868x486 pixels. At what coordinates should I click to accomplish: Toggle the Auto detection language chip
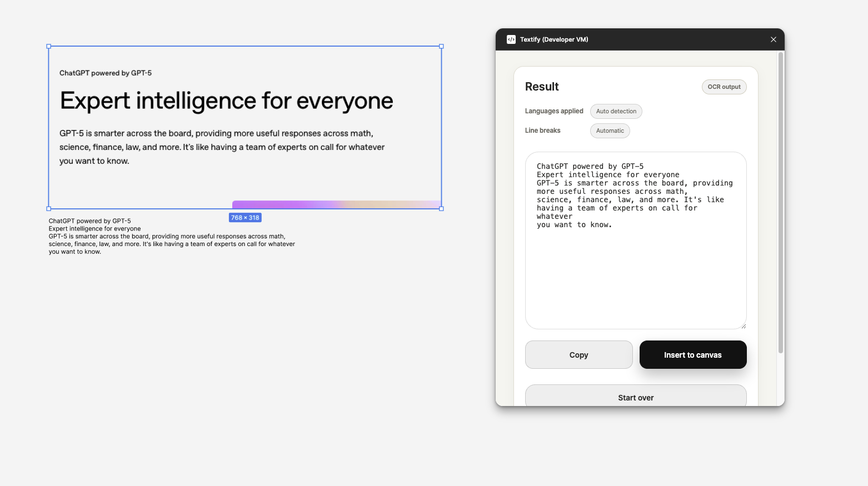(616, 111)
